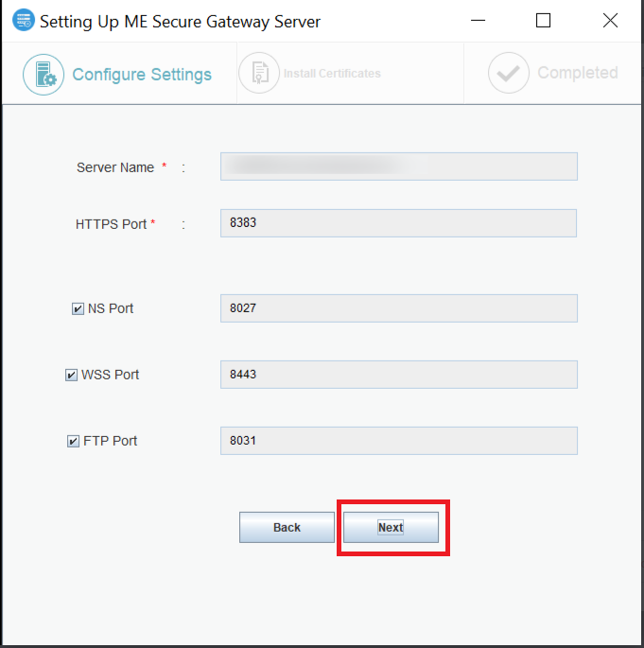
Task: Minimize the setup wizard window
Action: pyautogui.click(x=476, y=21)
